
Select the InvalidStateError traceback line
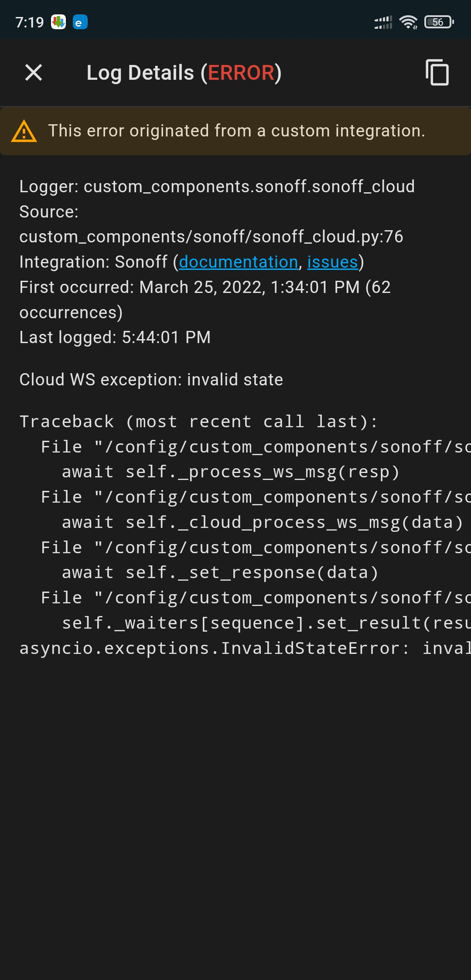pyautogui.click(x=235, y=648)
